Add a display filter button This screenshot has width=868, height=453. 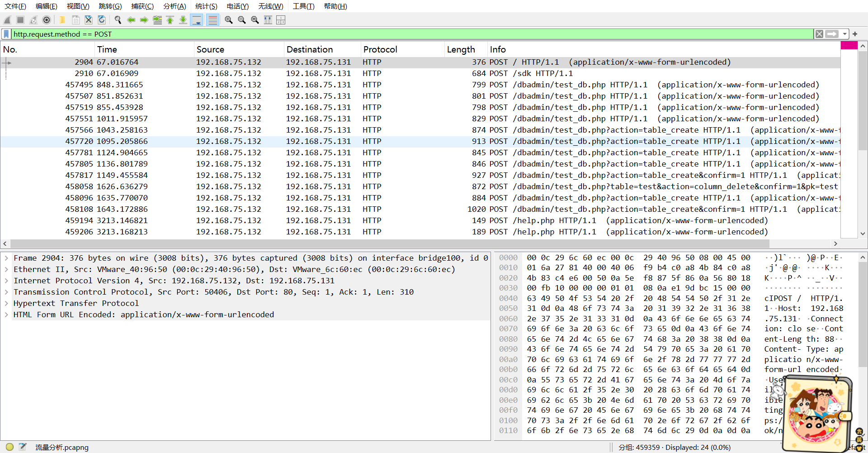click(855, 34)
